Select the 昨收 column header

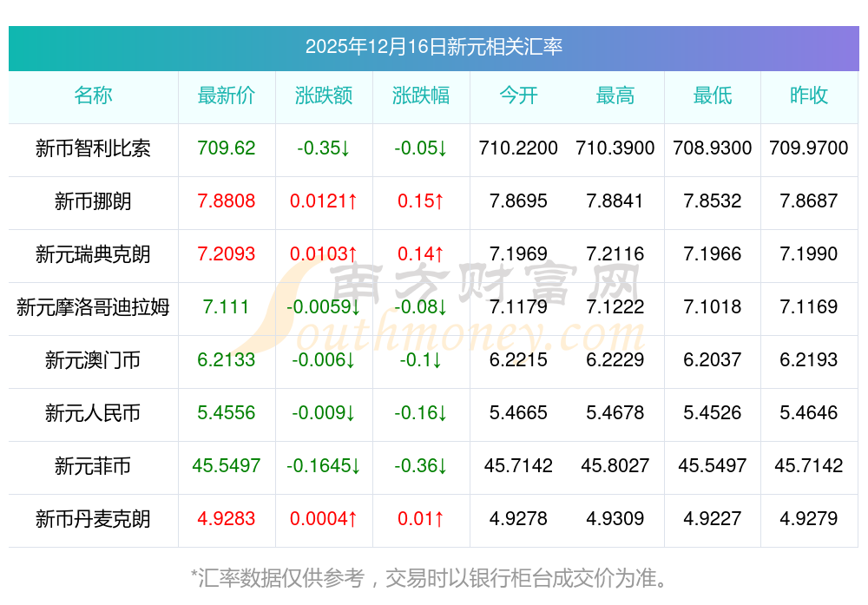809,96
